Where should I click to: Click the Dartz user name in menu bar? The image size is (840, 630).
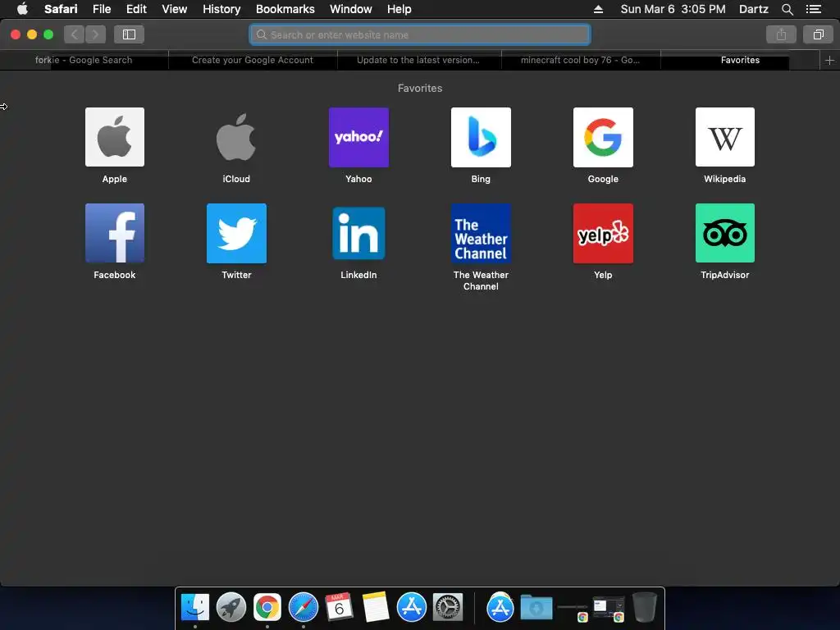(x=753, y=9)
